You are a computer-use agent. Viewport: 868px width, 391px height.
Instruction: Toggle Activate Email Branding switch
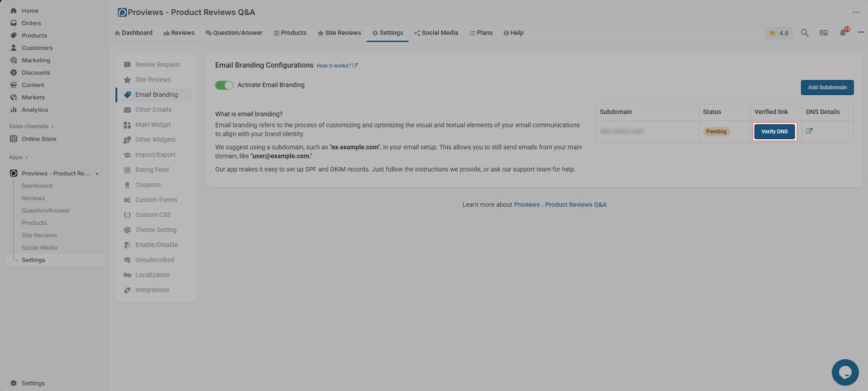(x=224, y=85)
